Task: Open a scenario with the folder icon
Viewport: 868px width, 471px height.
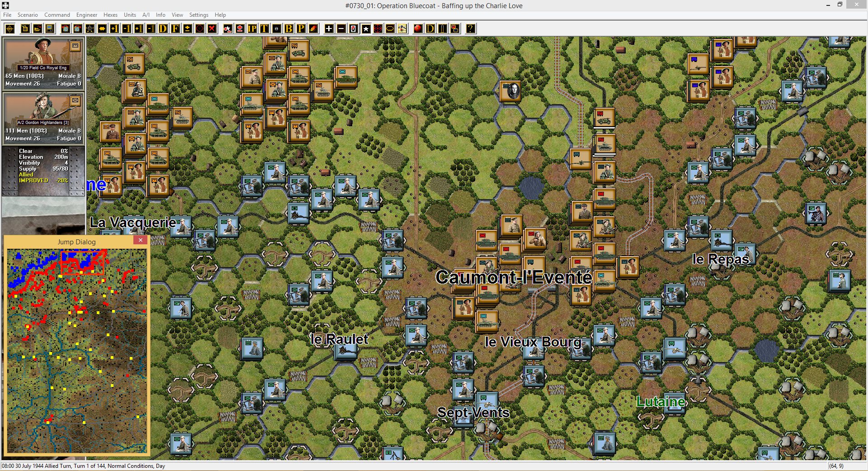Action: (38, 29)
